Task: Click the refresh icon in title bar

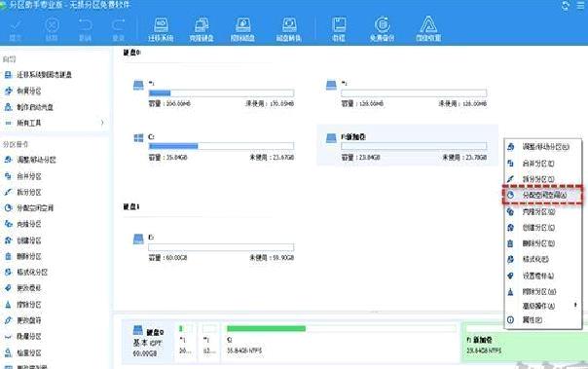Action: 566,5
